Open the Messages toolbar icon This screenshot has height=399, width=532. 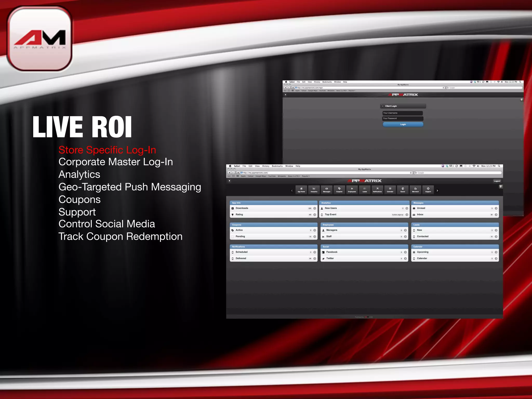pyautogui.click(x=327, y=190)
